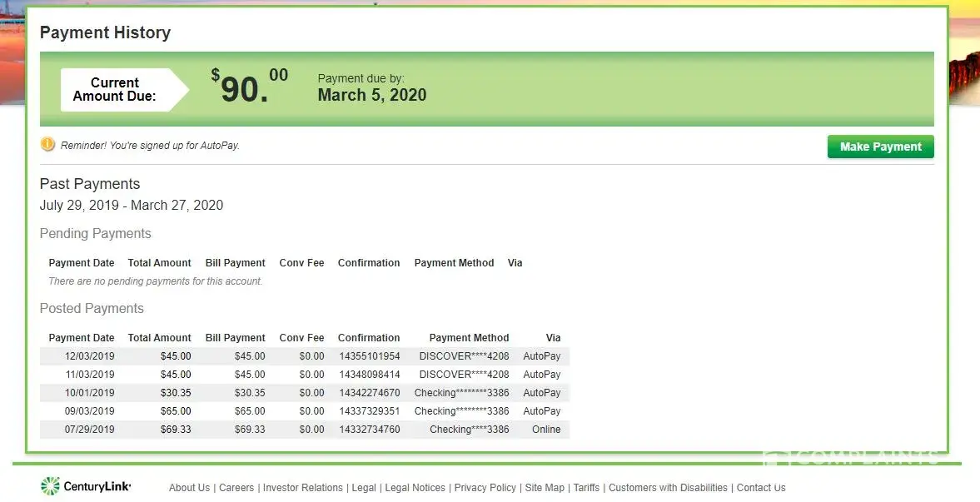Select the 07/29/2019 payment date cell
The height and width of the screenshot is (502, 980).
(x=89, y=430)
